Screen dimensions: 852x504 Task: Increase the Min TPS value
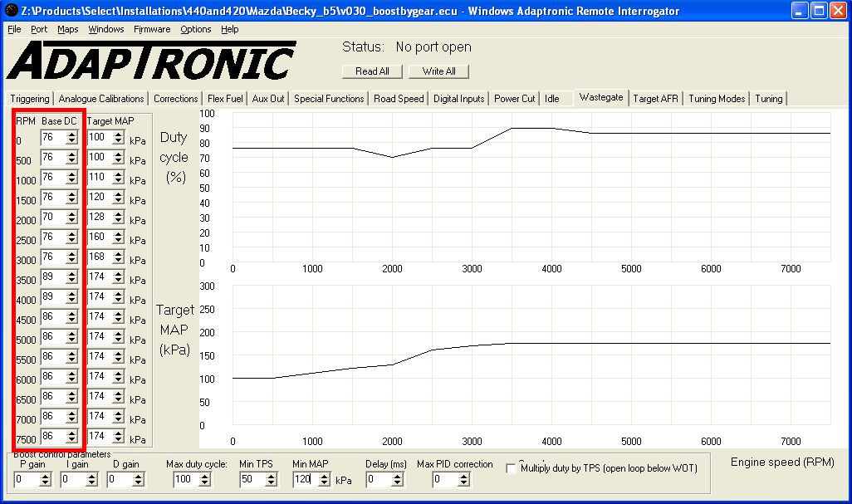(272, 476)
